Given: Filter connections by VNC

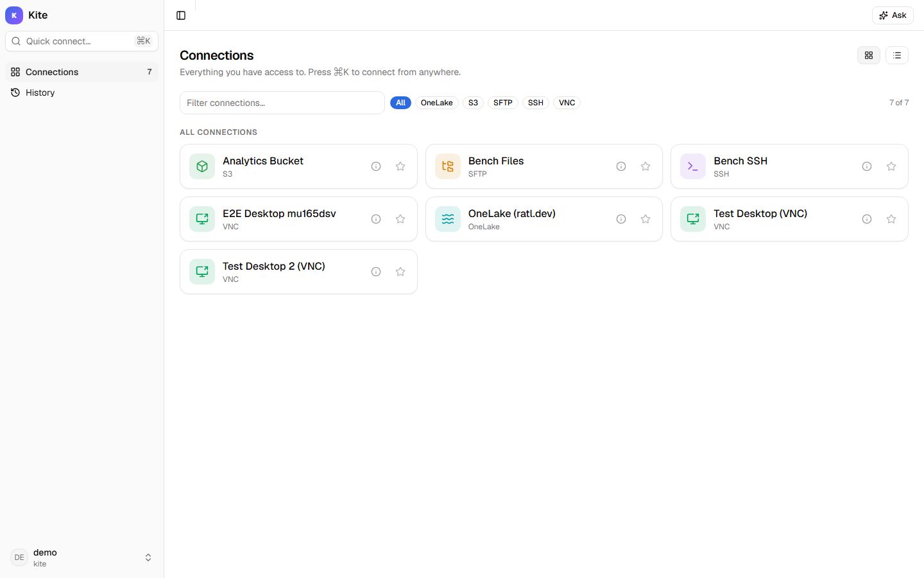Looking at the screenshot, I should 567,103.
